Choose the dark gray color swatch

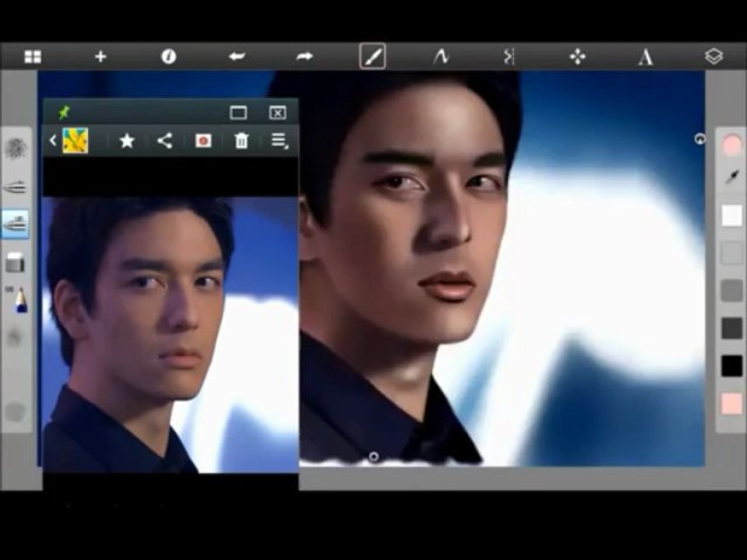tap(731, 328)
